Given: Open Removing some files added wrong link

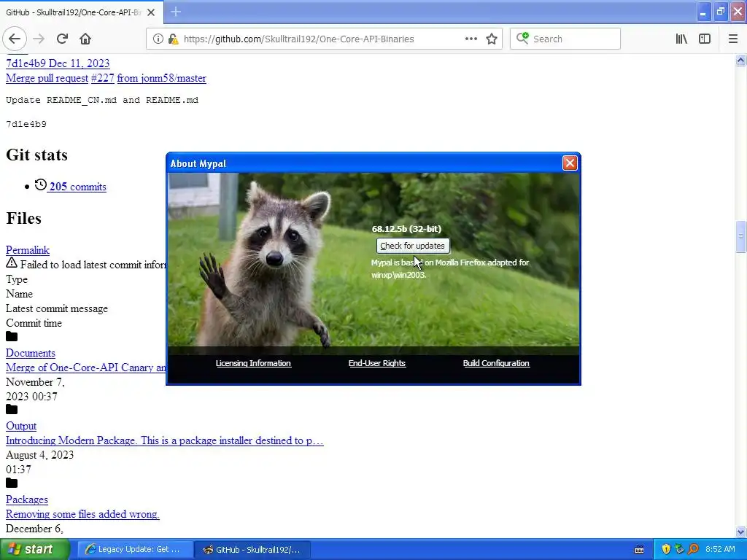Looking at the screenshot, I should coord(82,514).
